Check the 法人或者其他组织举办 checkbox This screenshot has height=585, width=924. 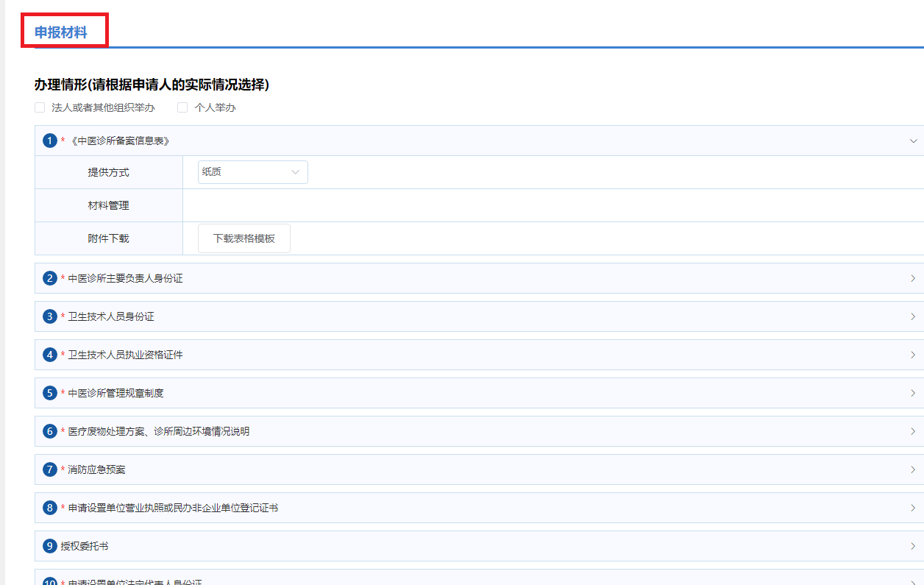click(x=40, y=107)
